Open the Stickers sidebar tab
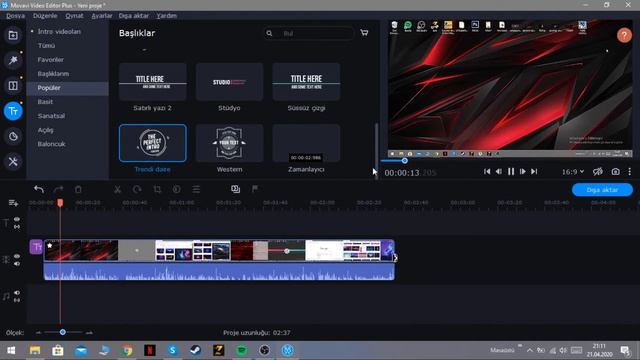Screen dimensions: 640x360 (x=13, y=136)
